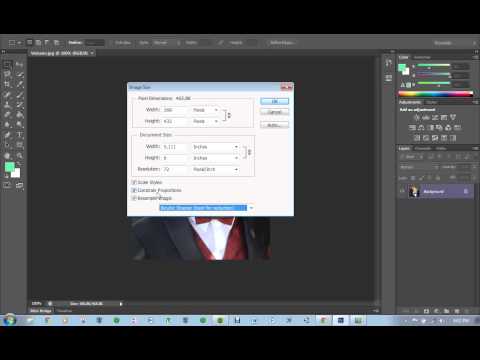Toggle Constrain Proportions checkbox
Screen dimensions: 480x360
click(x=134, y=190)
